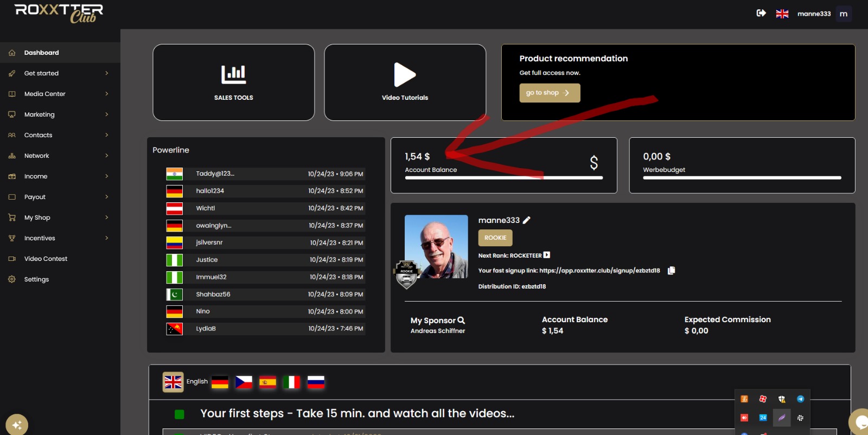The image size is (868, 435).
Task: Open the SALES TOOLS card
Action: click(234, 82)
